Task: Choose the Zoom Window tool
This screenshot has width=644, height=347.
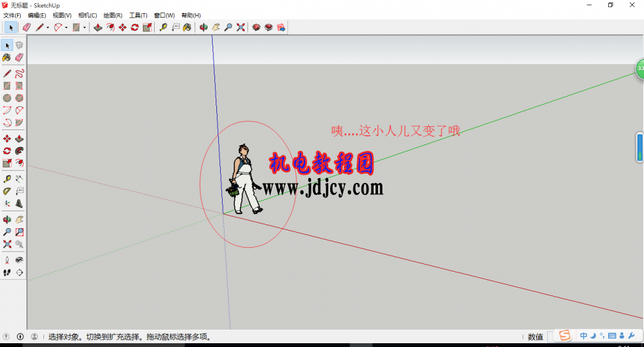Action: click(19, 232)
